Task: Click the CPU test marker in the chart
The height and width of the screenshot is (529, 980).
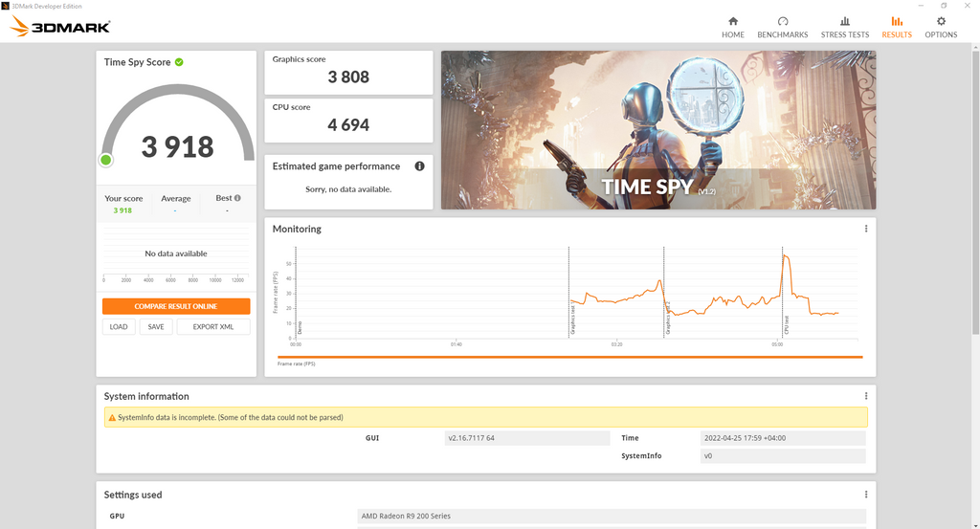Action: point(787,325)
